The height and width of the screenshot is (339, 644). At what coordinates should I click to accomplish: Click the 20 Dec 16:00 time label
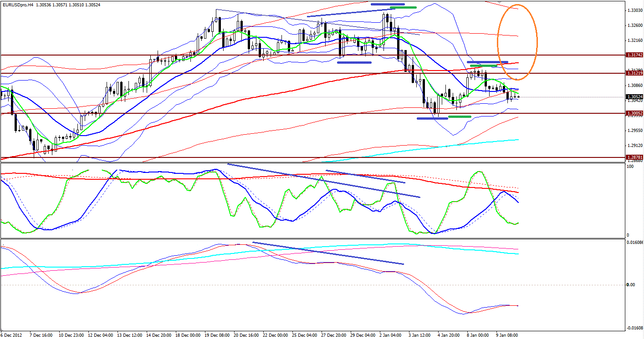tap(246, 335)
